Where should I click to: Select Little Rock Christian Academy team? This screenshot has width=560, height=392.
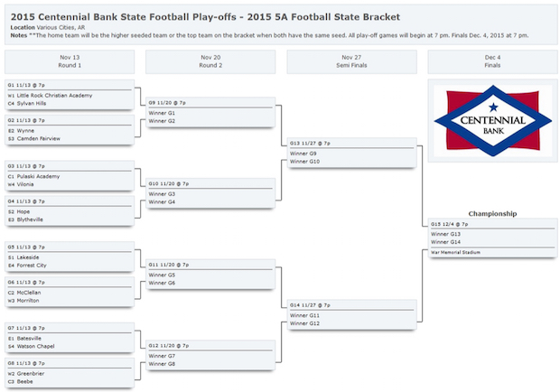(x=54, y=96)
